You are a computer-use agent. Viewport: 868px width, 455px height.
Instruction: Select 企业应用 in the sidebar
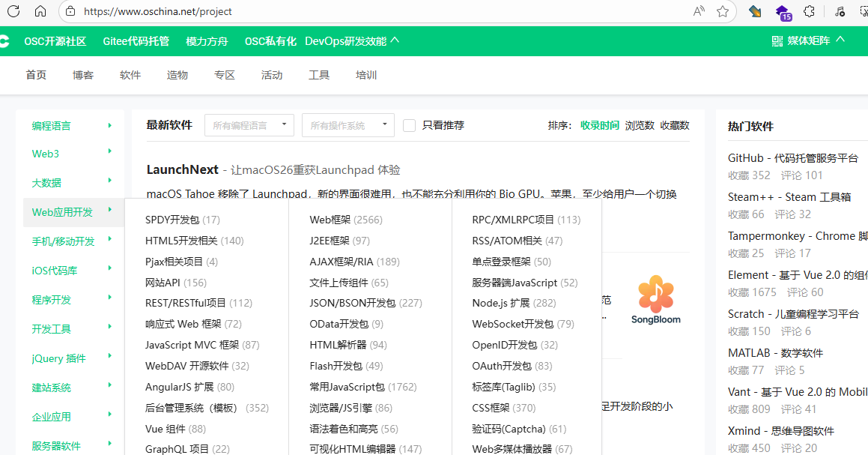[52, 417]
